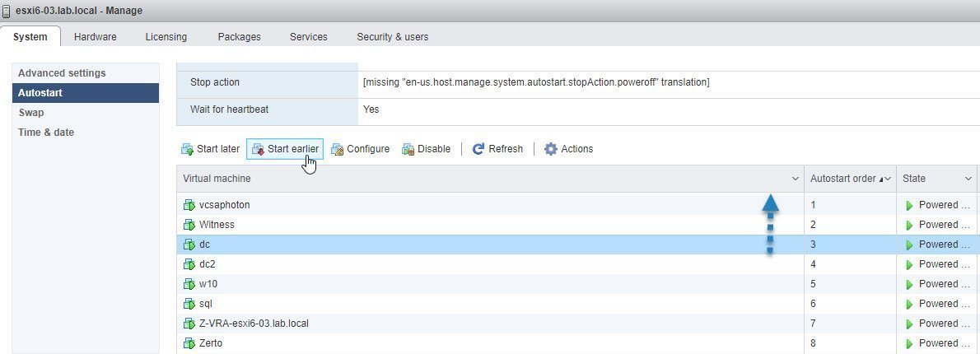This screenshot has height=354, width=980.
Task: Click the host icon beside esxi6-03.lab.local title
Action: pos(7,11)
